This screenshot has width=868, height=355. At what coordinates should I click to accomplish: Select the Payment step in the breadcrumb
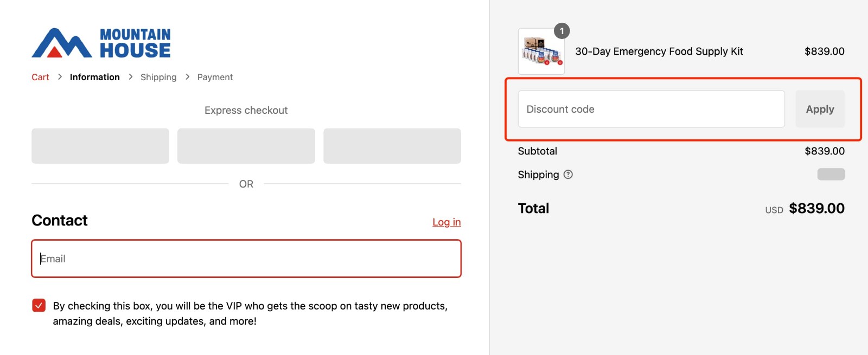(215, 77)
